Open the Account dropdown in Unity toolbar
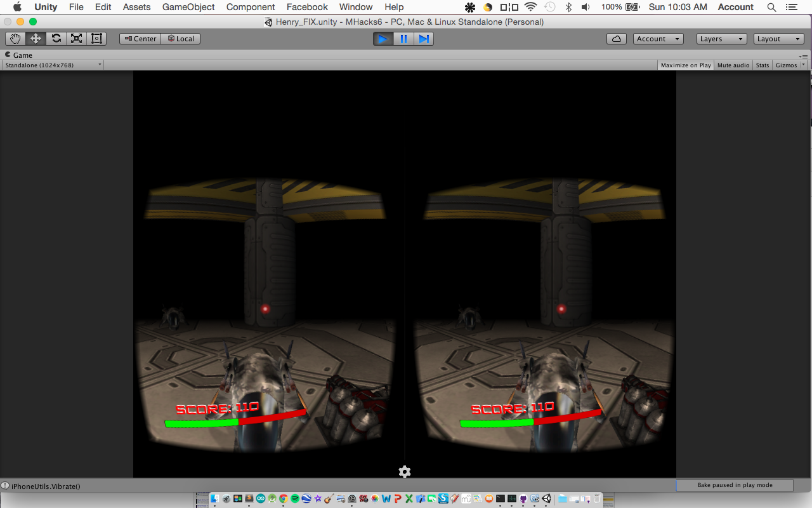Viewport: 812px width, 508px height. tap(658, 39)
